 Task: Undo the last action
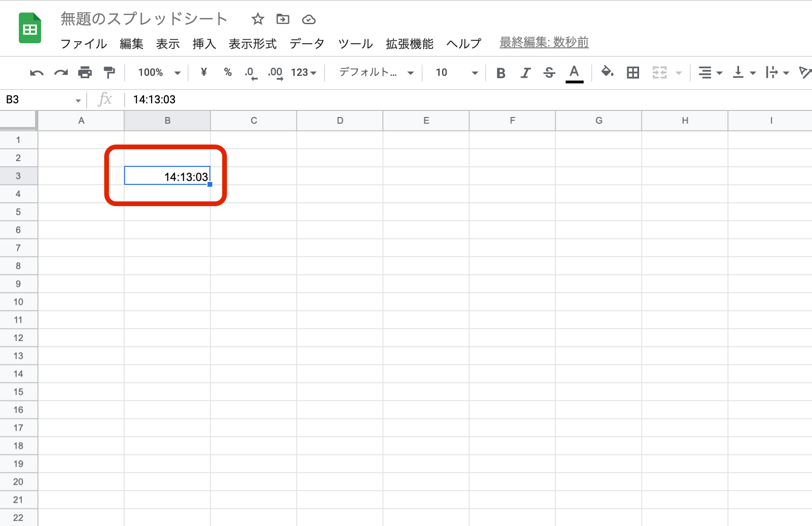point(36,73)
